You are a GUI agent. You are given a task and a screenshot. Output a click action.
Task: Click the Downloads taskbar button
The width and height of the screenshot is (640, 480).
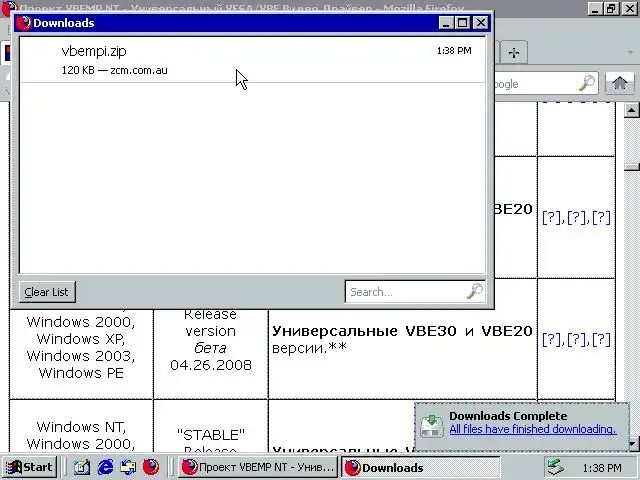coord(420,467)
